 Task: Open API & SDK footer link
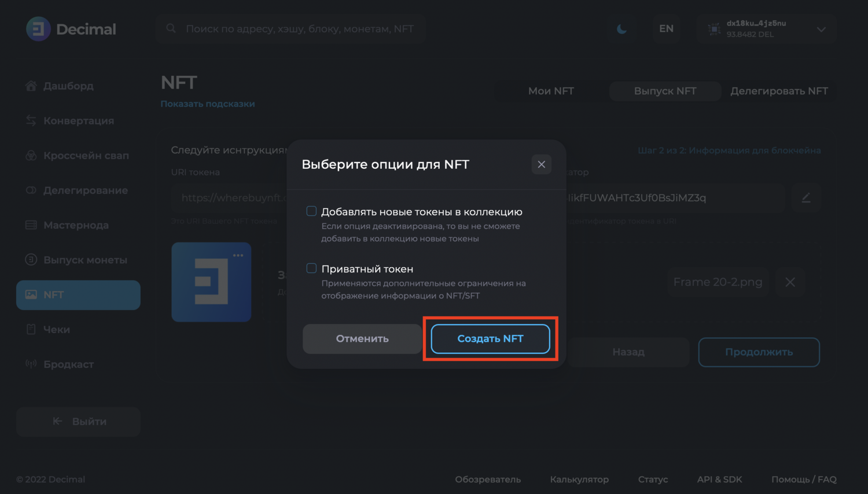click(719, 480)
